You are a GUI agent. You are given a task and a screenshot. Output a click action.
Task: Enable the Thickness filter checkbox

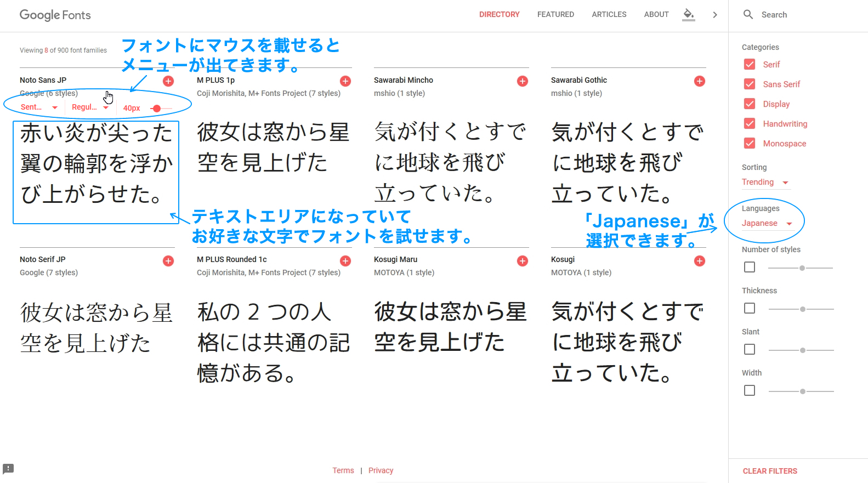[x=750, y=308]
